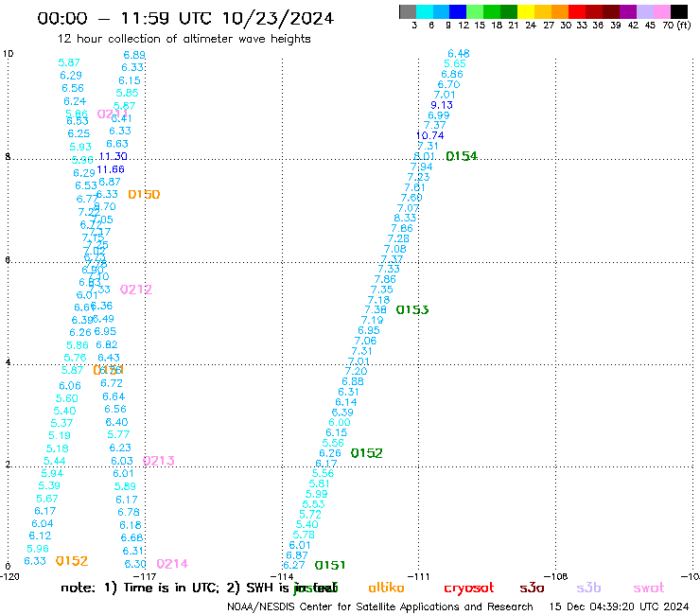Click the 6.00 wave height value
The height and width of the screenshot is (615, 700).
coord(340,423)
